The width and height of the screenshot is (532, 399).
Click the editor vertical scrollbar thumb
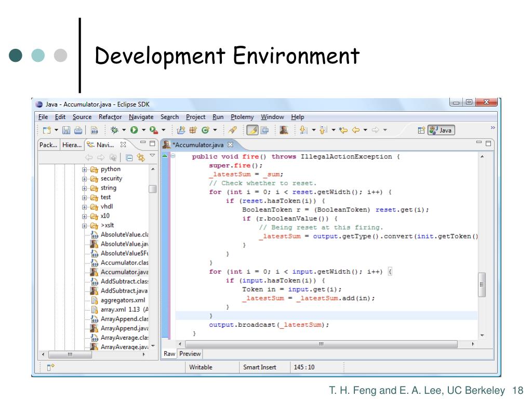click(x=482, y=285)
